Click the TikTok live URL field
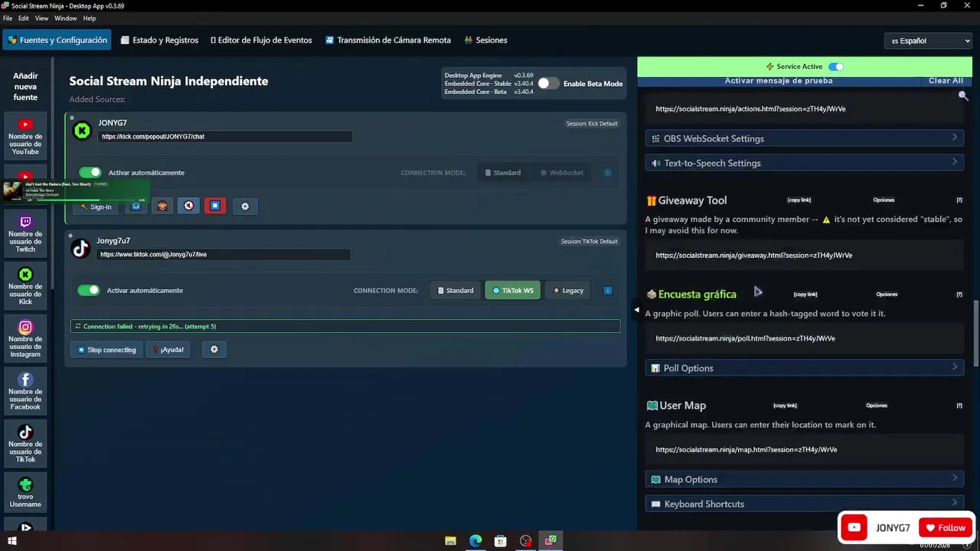This screenshot has height=551, width=980. tap(224, 255)
